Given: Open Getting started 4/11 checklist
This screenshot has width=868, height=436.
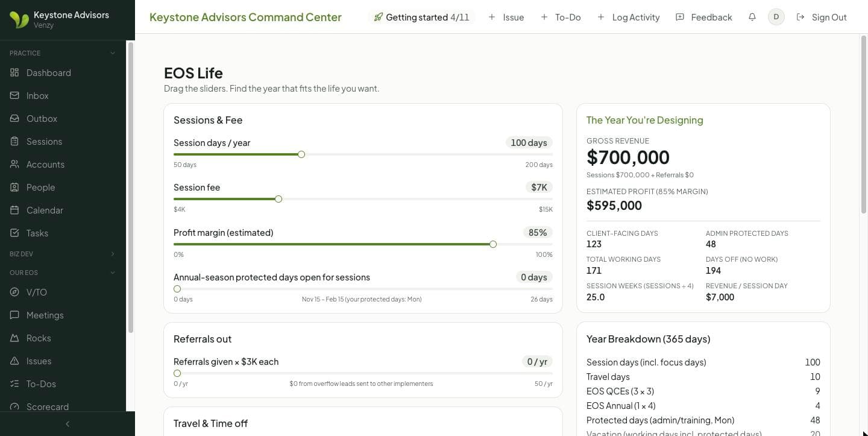Looking at the screenshot, I should pyautogui.click(x=421, y=17).
